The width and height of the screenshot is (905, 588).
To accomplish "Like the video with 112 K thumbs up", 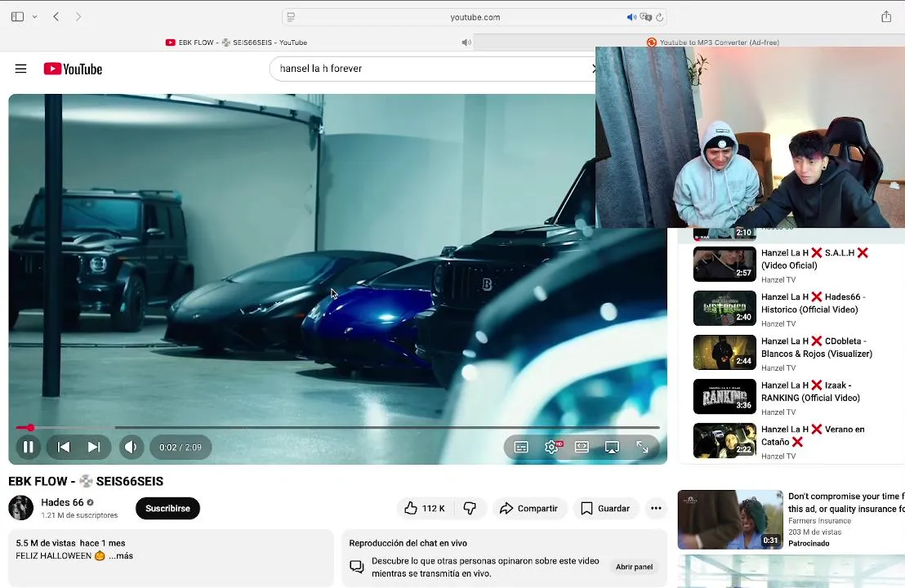I will pyautogui.click(x=426, y=508).
